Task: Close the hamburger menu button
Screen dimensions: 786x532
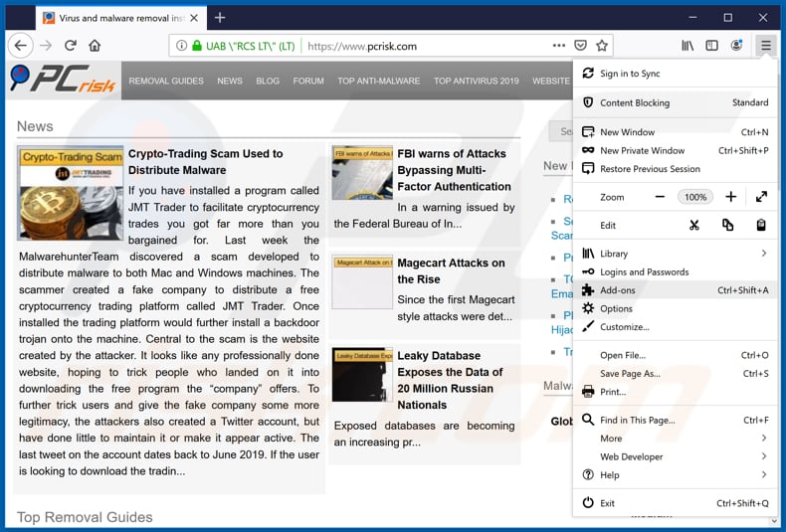Action: [765, 46]
